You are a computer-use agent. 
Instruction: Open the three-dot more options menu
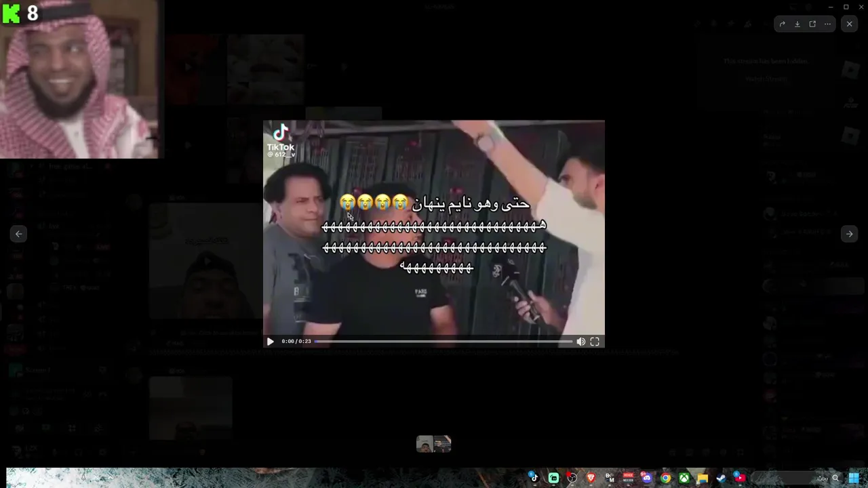click(x=827, y=24)
